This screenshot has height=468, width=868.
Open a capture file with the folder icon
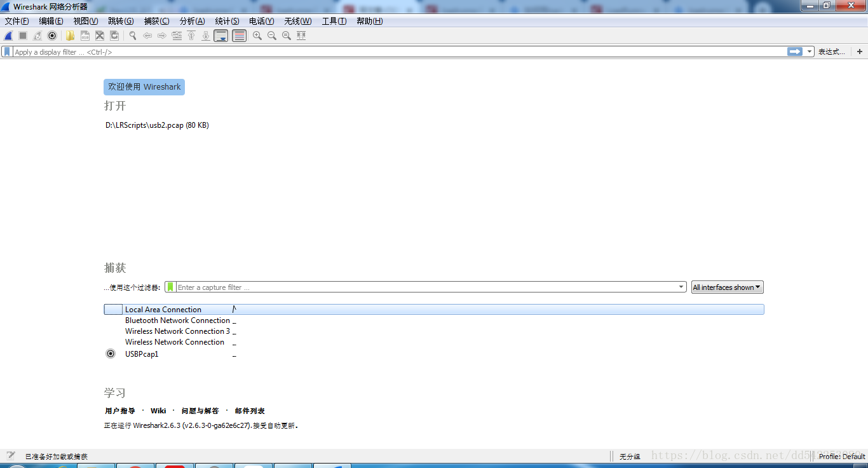pos(70,36)
